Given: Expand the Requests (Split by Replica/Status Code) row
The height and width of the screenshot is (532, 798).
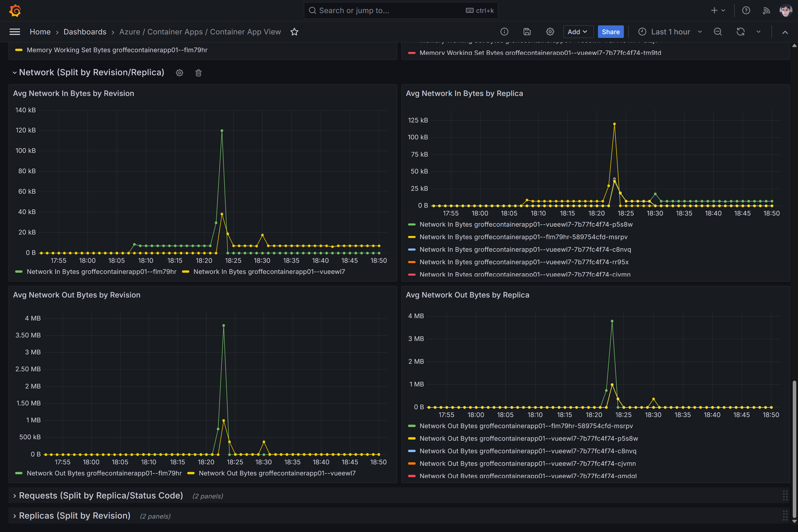Looking at the screenshot, I should 101,496.
